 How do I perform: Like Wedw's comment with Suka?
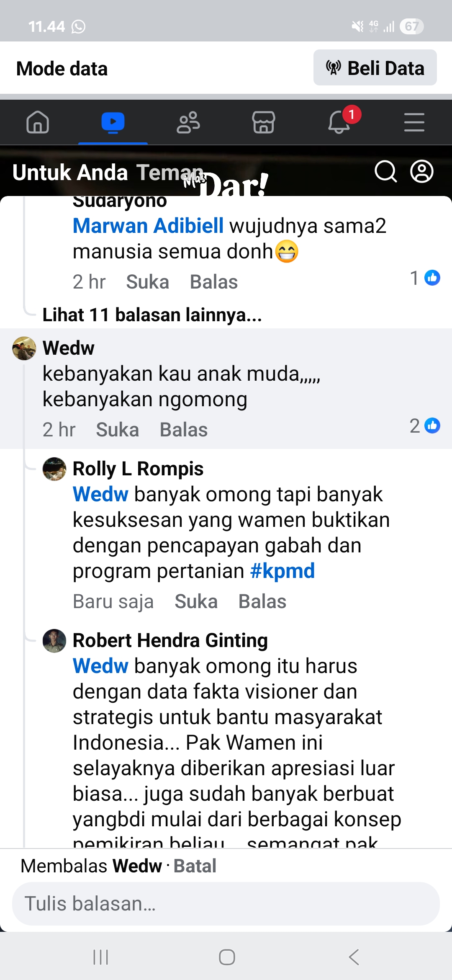[x=118, y=430]
